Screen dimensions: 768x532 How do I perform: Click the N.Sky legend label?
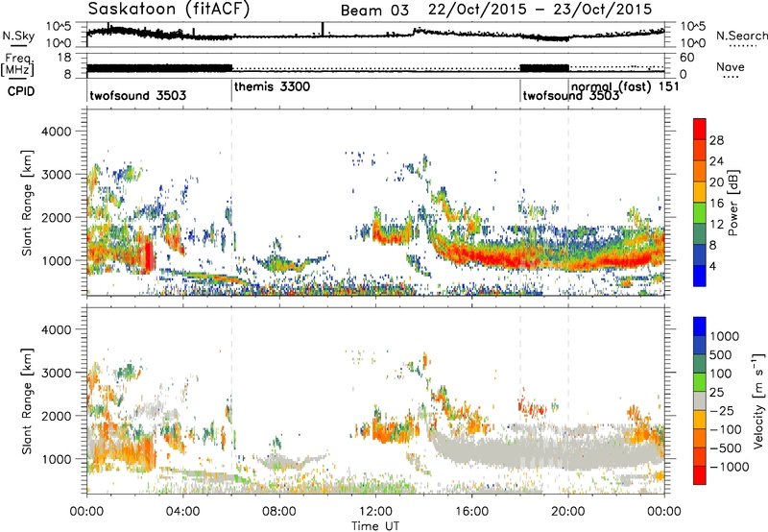[18, 36]
